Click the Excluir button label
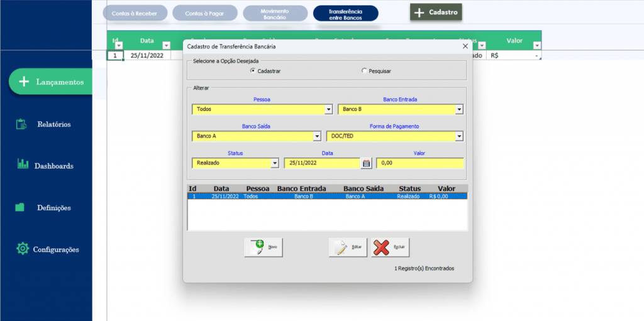The height and width of the screenshot is (321, 644). pos(399,248)
